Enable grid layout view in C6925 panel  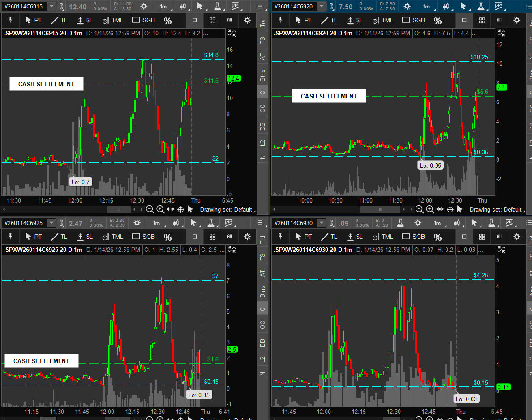click(x=212, y=237)
